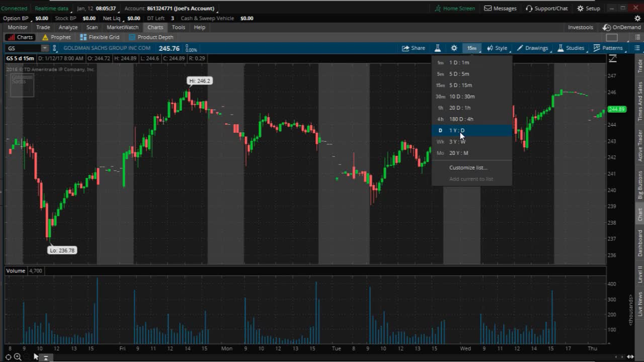Viewport: 644px width, 362px height.
Task: Expand the symbol dropdown arrow next to GS
Action: (x=45, y=48)
